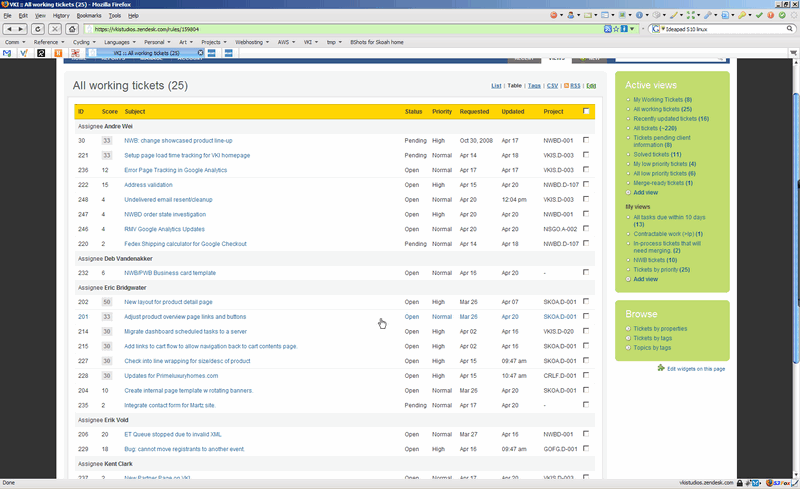Check the box for Address validation ticket
The height and width of the screenshot is (489, 800).
tap(586, 184)
